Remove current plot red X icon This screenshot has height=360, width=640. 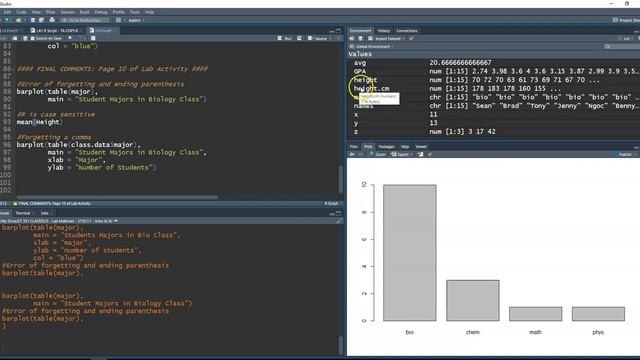(420, 154)
